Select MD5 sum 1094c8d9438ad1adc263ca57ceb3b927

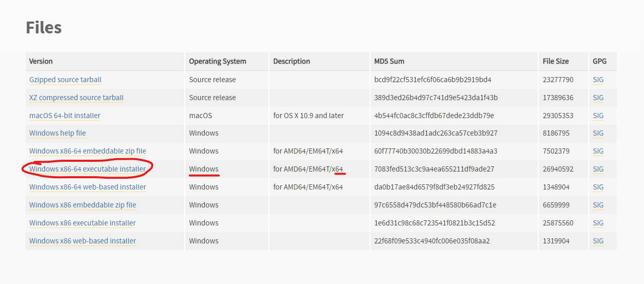[x=436, y=133]
